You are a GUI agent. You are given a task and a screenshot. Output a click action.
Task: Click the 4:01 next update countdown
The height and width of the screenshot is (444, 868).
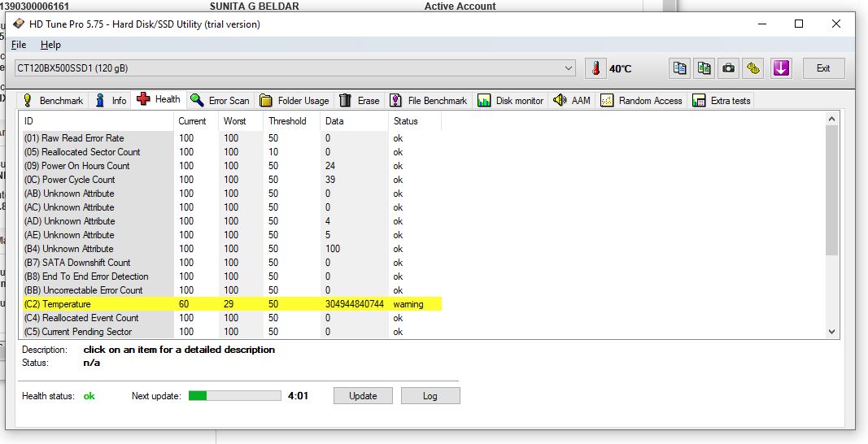pos(298,396)
